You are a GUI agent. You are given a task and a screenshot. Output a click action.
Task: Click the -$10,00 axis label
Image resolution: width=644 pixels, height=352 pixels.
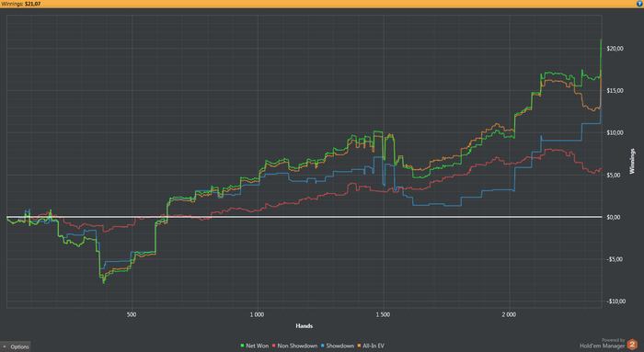pyautogui.click(x=615, y=301)
